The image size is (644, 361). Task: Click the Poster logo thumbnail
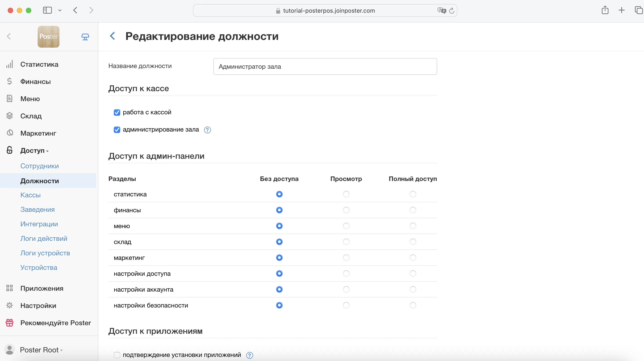pyautogui.click(x=49, y=37)
